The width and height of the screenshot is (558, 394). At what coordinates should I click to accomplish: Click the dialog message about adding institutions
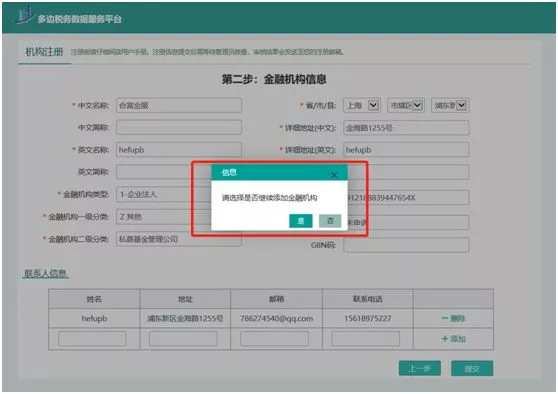[269, 198]
